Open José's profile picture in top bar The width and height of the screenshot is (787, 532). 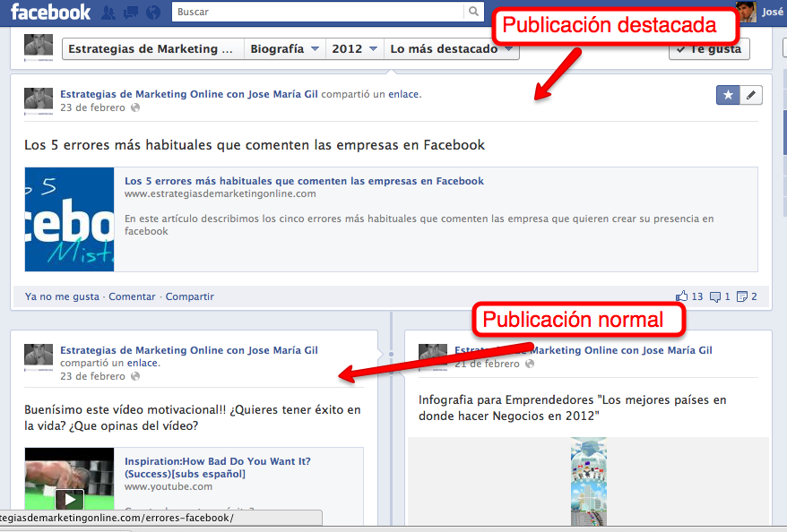click(746, 12)
